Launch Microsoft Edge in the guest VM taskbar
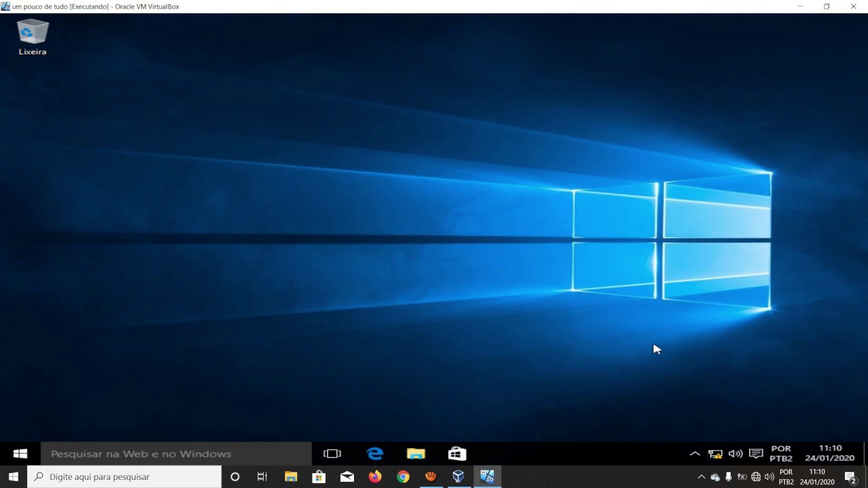This screenshot has width=868, height=488. click(x=374, y=453)
